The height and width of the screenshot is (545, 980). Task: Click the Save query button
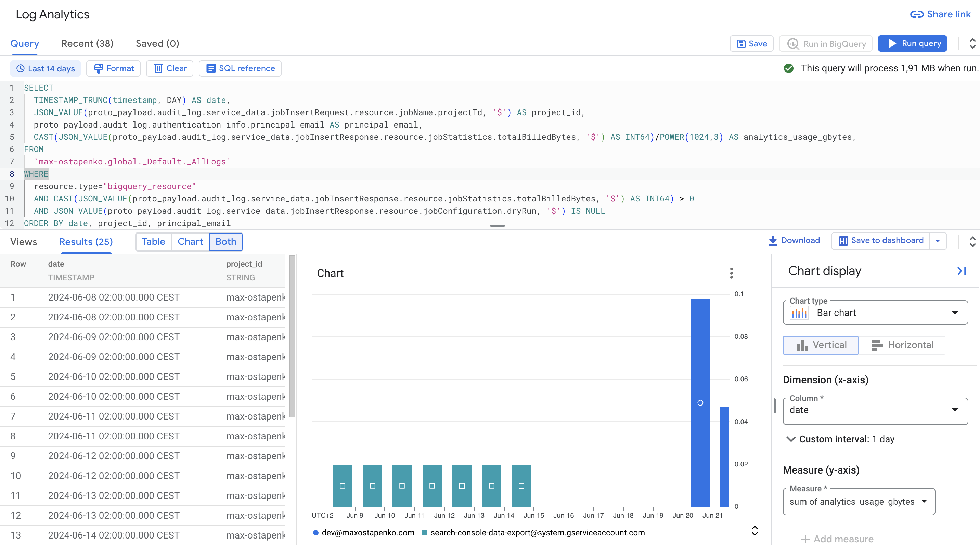tap(751, 44)
